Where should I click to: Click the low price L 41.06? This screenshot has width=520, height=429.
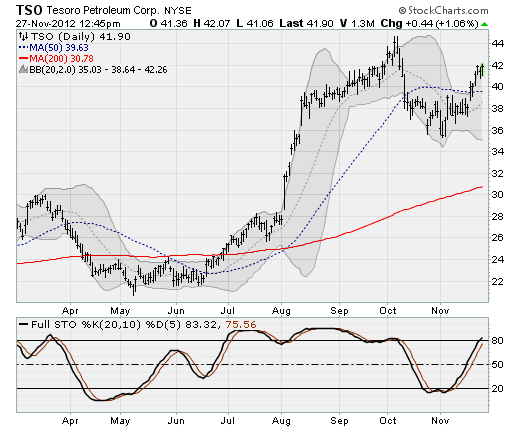point(255,24)
